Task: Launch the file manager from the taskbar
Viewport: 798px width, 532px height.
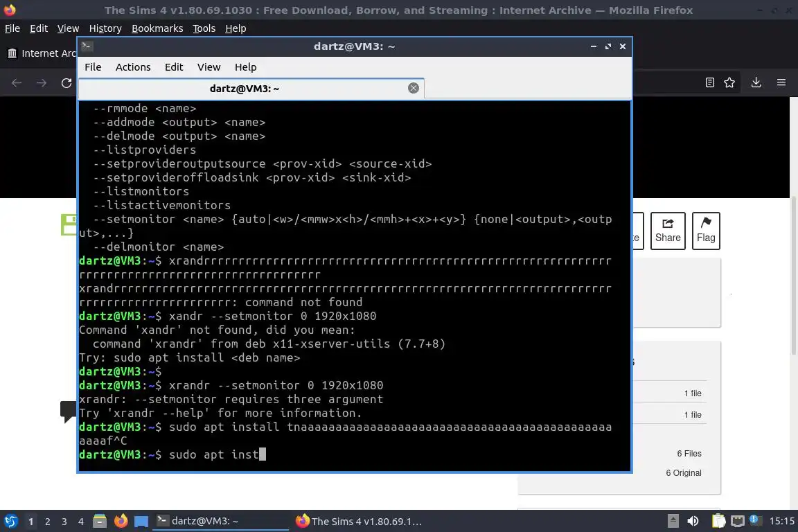Action: [100, 521]
